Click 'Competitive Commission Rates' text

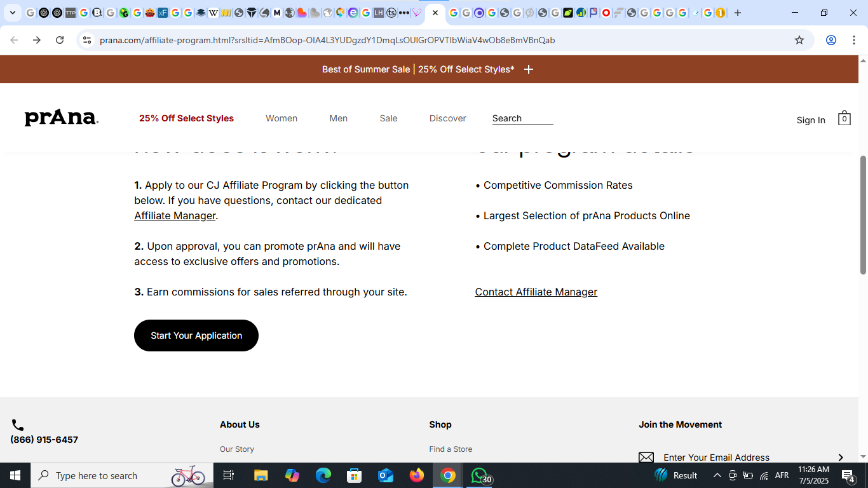[558, 185]
